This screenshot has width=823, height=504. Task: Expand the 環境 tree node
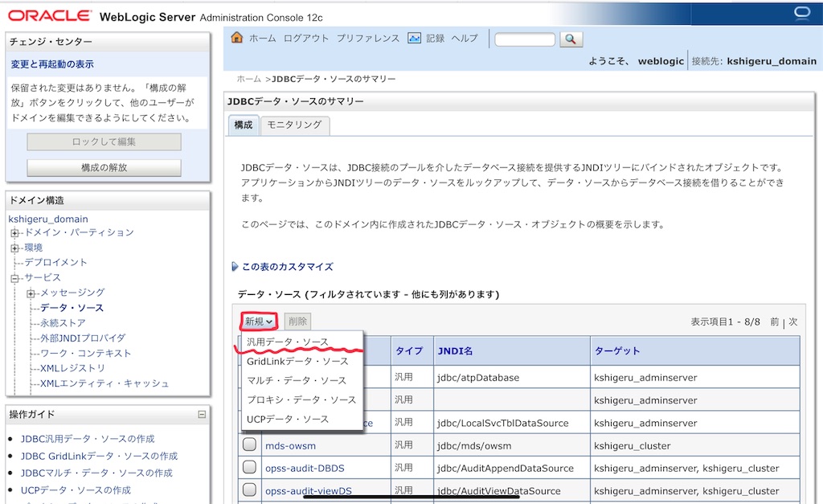[14, 248]
